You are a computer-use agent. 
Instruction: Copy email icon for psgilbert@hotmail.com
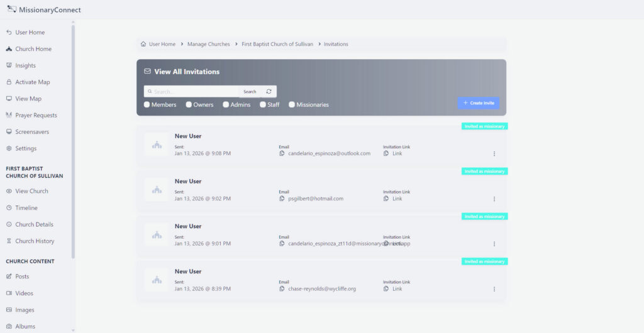(x=282, y=199)
